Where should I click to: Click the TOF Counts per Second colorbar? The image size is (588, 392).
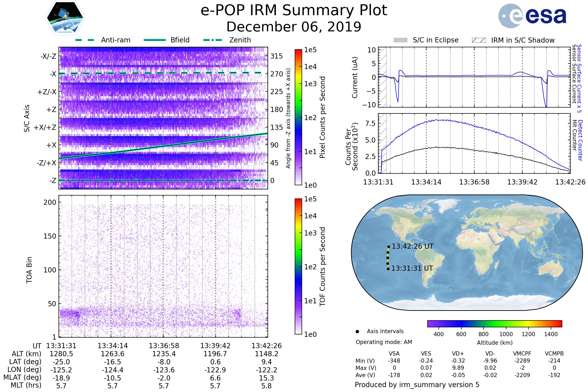pyautogui.click(x=298, y=266)
